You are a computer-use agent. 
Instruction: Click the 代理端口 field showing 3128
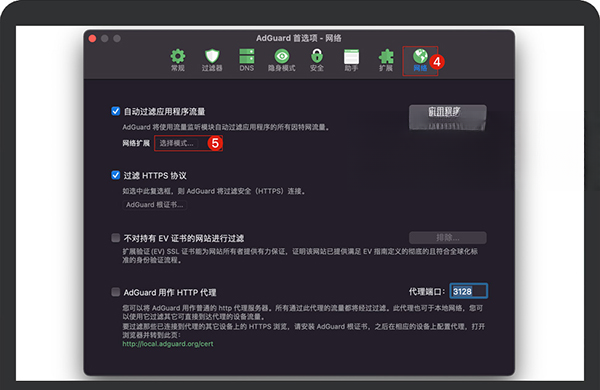(469, 291)
